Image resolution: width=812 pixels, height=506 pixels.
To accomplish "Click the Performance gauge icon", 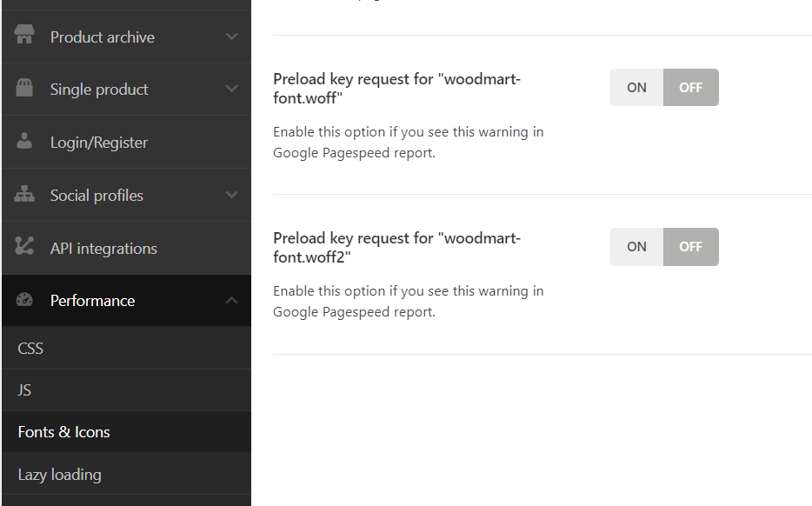I will click(x=24, y=300).
